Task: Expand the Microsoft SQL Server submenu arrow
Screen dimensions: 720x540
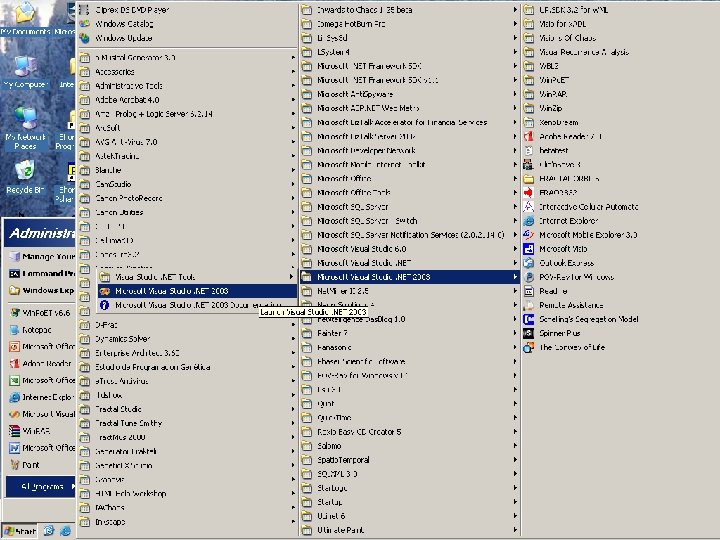Action: click(515, 207)
